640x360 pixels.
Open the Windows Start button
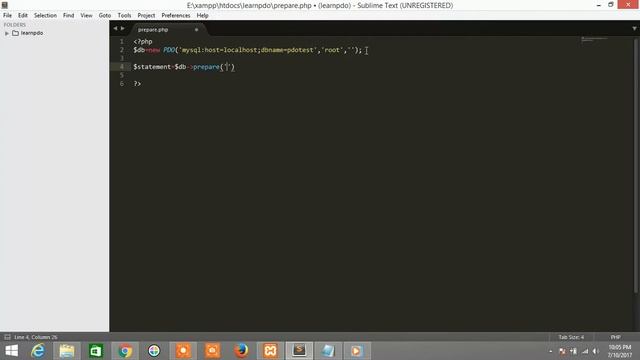pos(11,351)
